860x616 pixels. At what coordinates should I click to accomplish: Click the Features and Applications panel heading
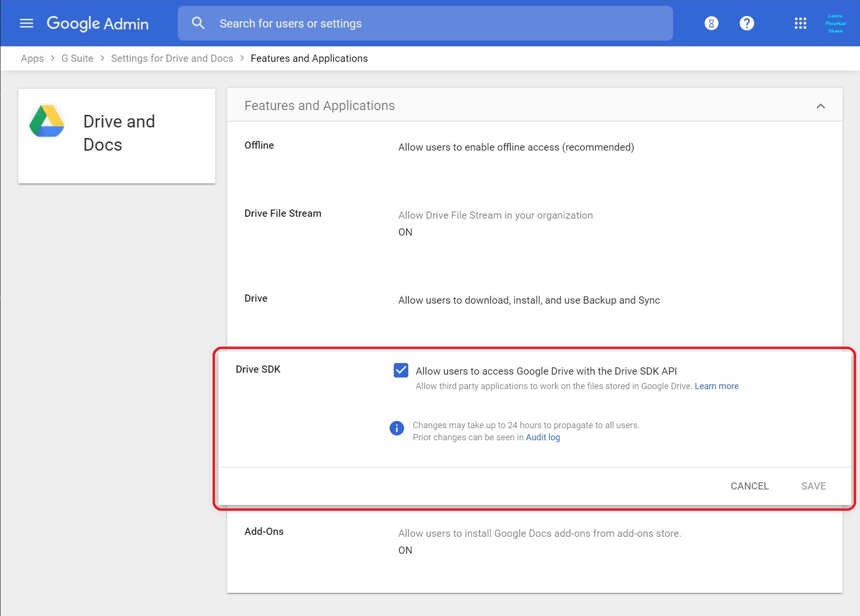(x=319, y=106)
